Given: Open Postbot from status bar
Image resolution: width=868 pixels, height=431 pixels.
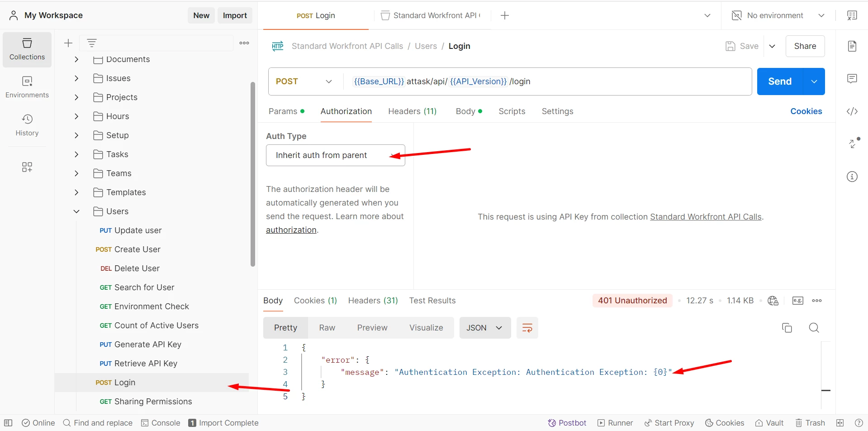Looking at the screenshot, I should [x=567, y=423].
